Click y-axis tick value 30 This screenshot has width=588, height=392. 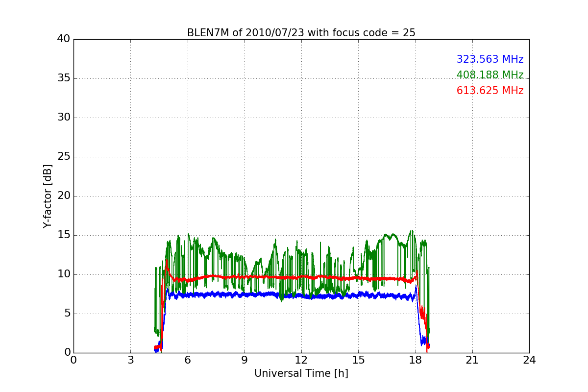point(64,118)
